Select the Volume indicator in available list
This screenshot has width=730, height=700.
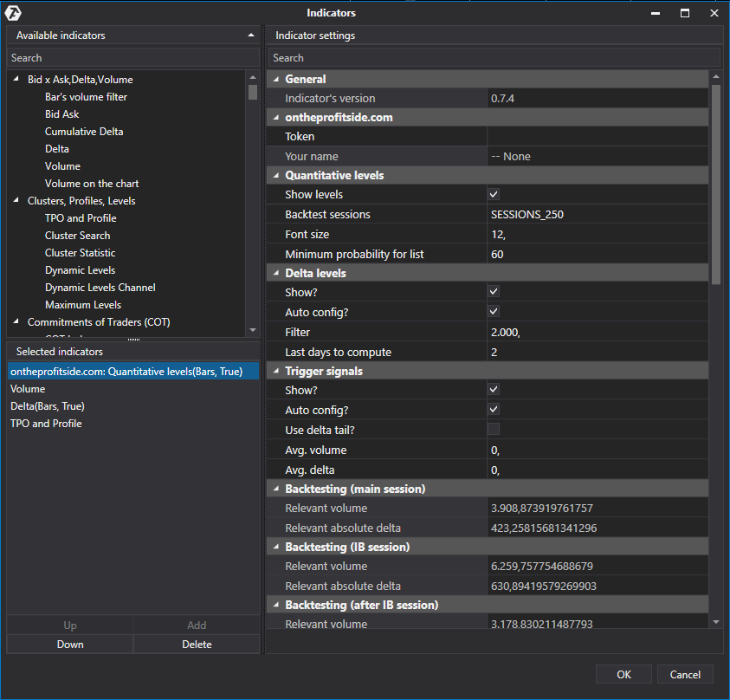click(x=62, y=165)
